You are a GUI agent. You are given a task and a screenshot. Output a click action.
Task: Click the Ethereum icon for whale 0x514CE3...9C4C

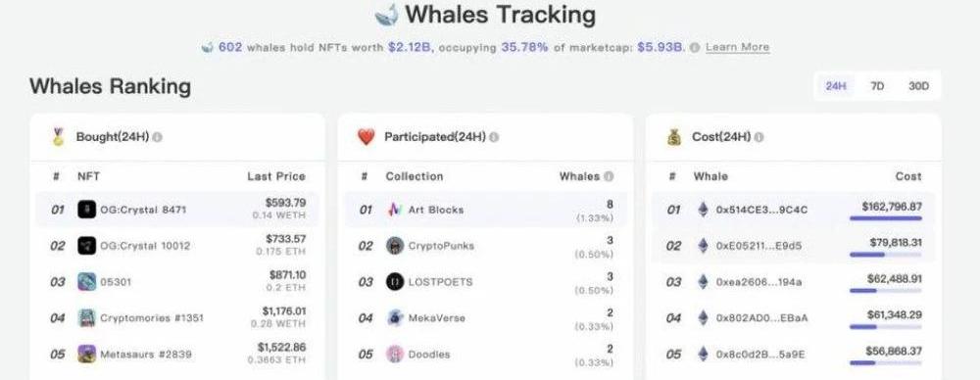703,210
